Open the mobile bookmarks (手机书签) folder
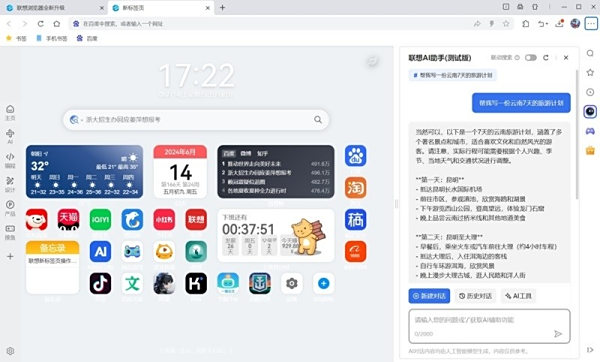The width and height of the screenshot is (600, 362). [52, 38]
